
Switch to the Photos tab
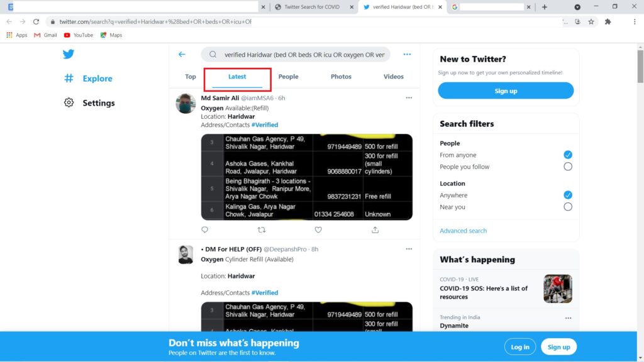pyautogui.click(x=341, y=77)
